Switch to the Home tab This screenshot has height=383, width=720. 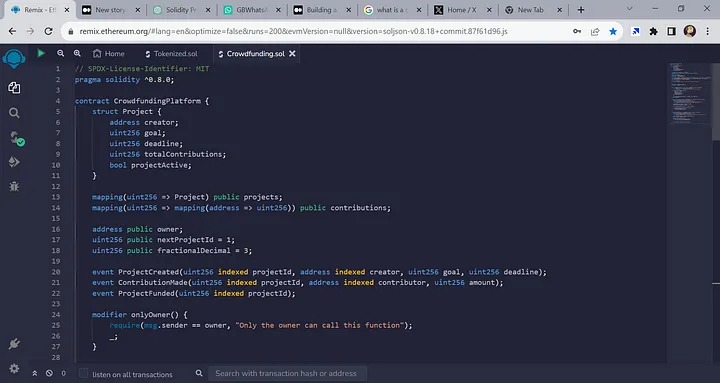108,54
